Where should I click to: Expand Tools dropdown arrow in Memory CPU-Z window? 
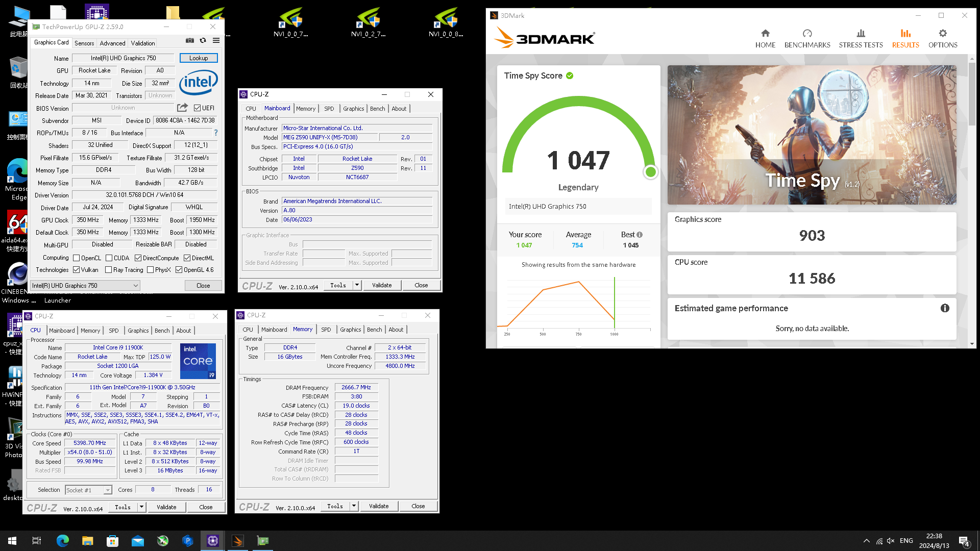[x=354, y=506]
